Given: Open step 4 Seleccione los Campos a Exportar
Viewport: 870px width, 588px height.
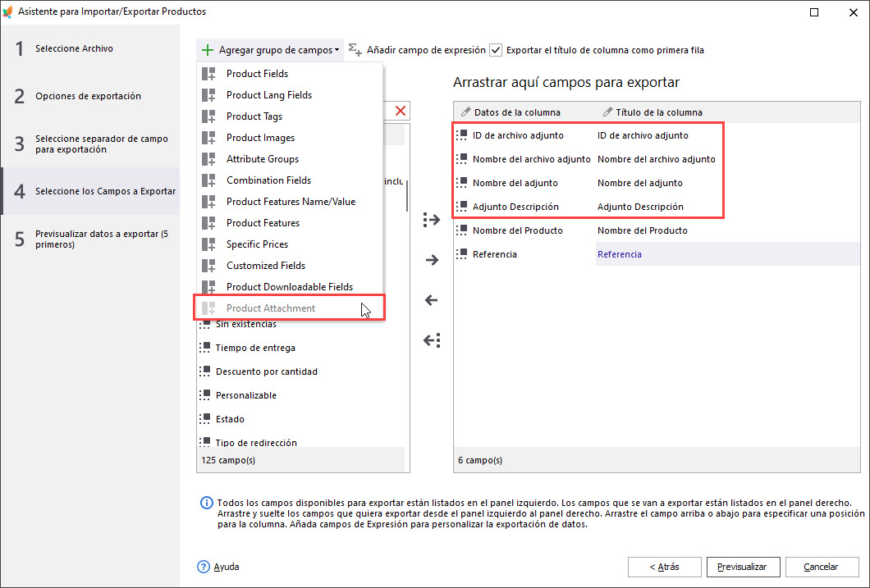Looking at the screenshot, I should 90,191.
